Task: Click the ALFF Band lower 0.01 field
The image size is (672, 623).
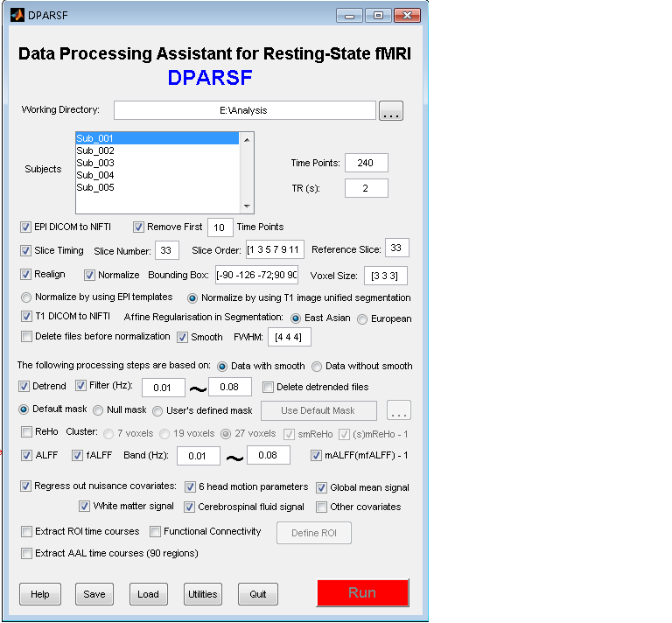Action: pos(199,456)
